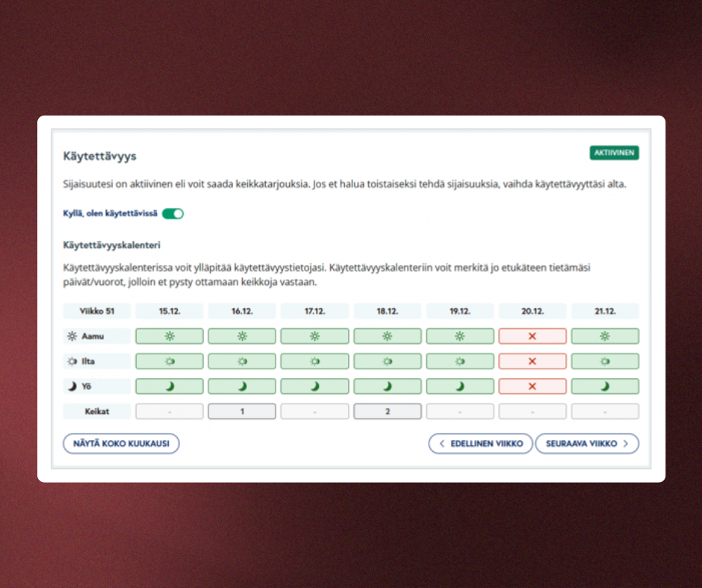Click the morning sun icon for 15.12.
The width and height of the screenshot is (702, 588).
(170, 337)
